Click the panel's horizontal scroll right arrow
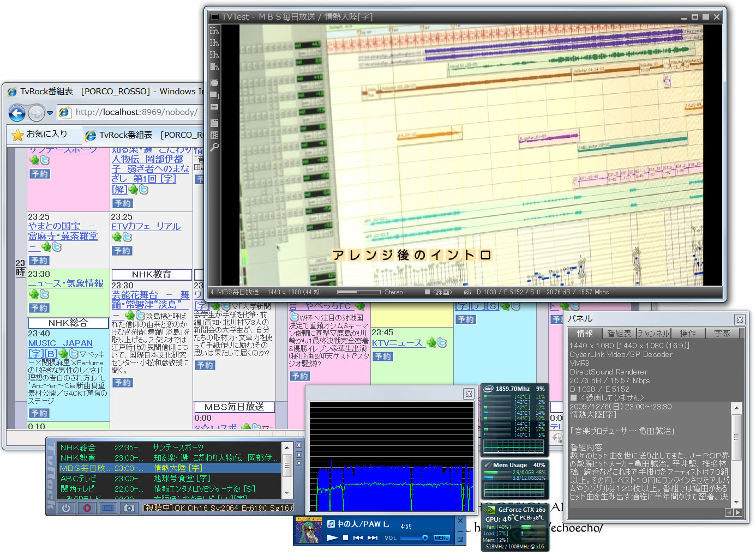Screen dimensions: 756x556 738,513
